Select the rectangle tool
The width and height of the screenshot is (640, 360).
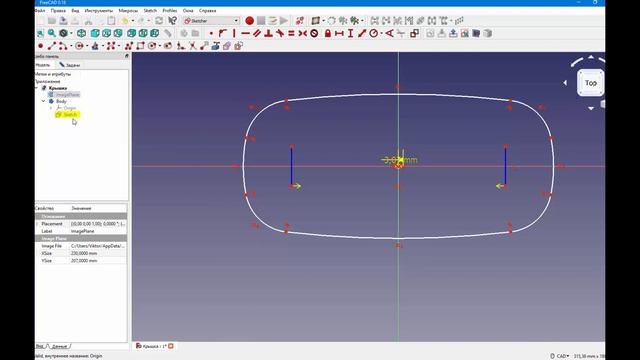point(140,46)
